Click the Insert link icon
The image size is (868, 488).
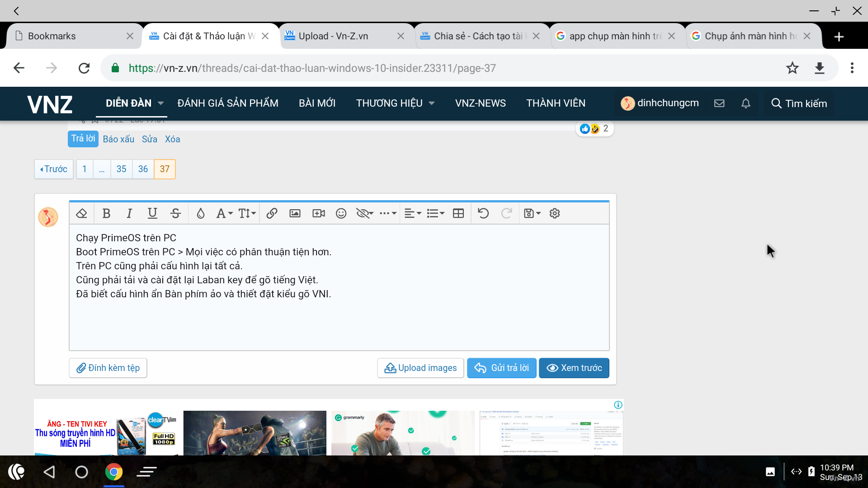[272, 213]
